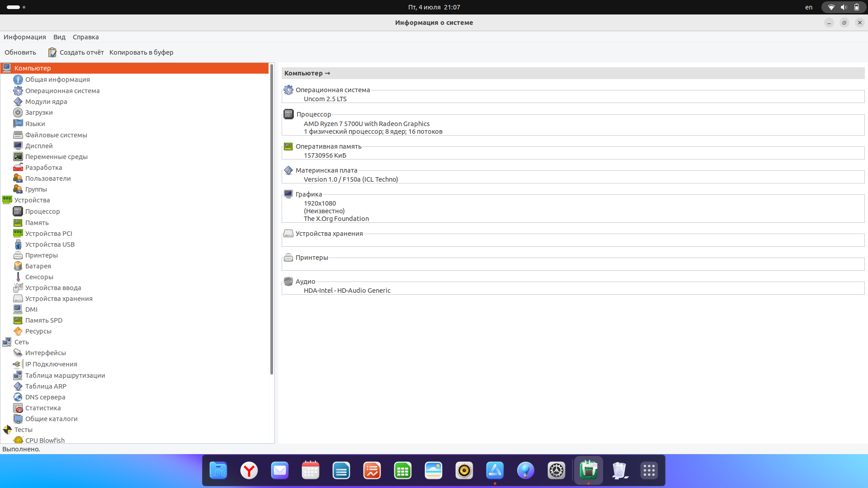
Task: Select the Kernel Modules diamond icon
Action: pyautogui.click(x=18, y=102)
